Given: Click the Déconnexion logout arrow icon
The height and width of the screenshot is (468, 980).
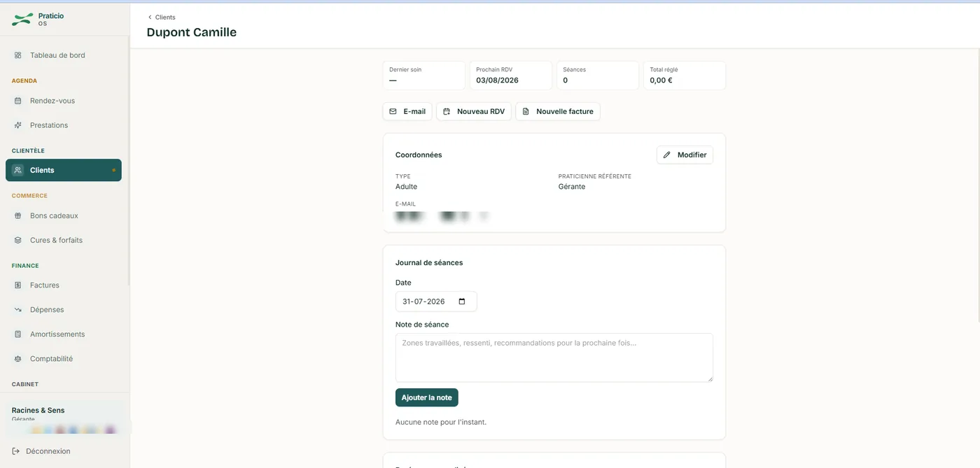Looking at the screenshot, I should point(16,451).
